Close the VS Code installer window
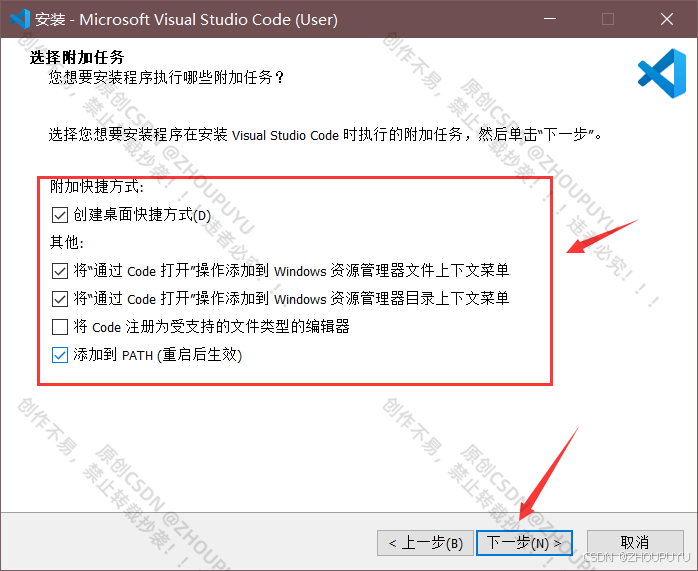 667,19
